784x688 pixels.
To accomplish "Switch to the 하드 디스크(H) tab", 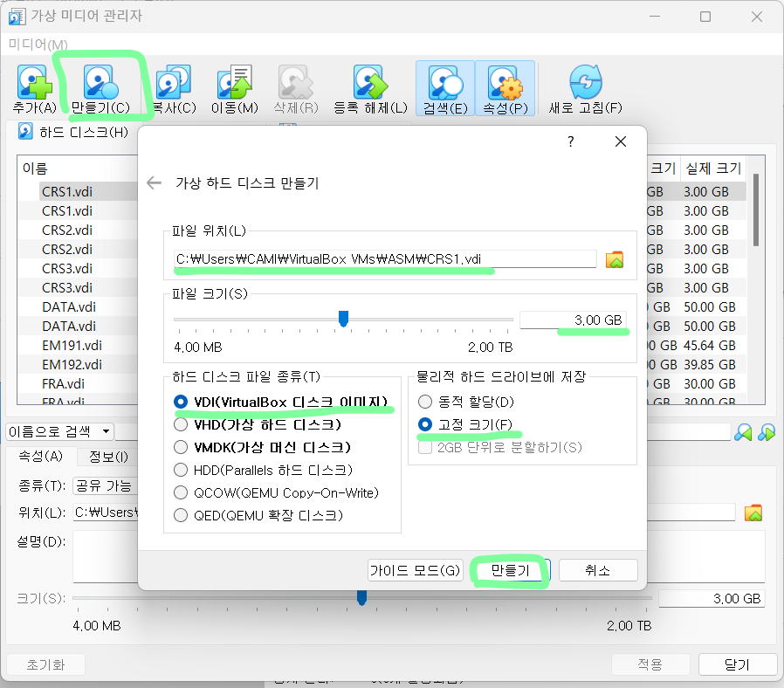I will (73, 132).
